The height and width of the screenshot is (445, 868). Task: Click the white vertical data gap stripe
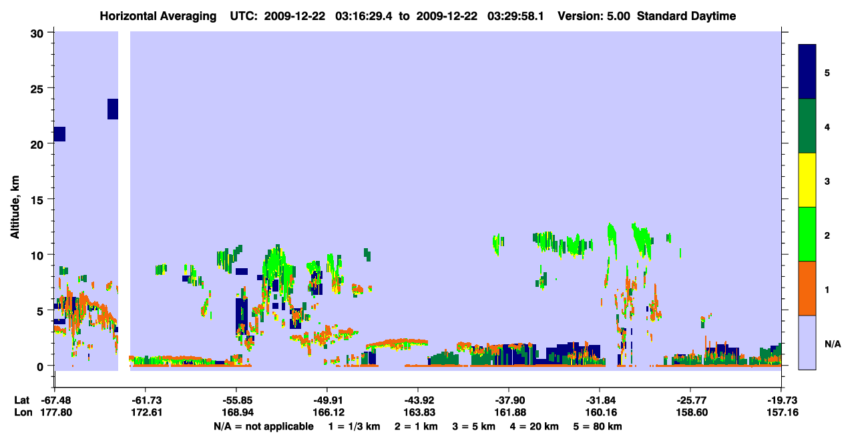click(124, 201)
